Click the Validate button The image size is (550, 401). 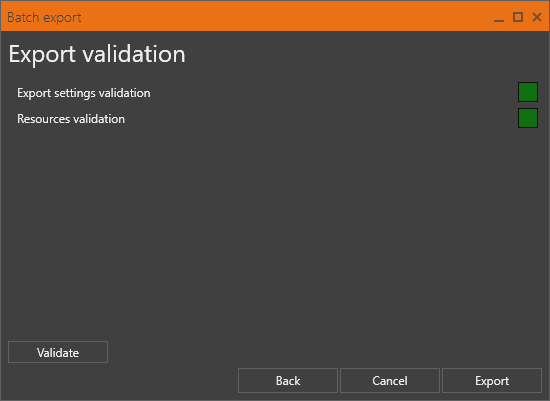(x=58, y=352)
